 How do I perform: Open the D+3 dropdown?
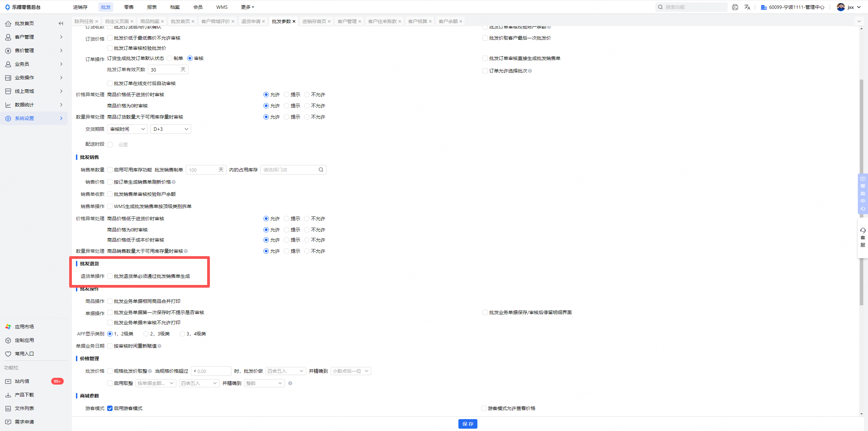click(x=171, y=129)
